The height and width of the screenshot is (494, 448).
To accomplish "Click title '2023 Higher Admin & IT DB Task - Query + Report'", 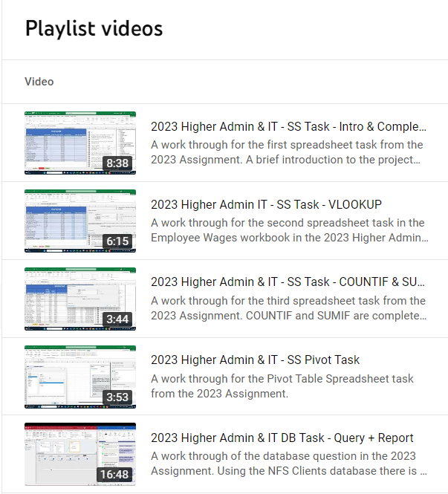I will point(282,438).
